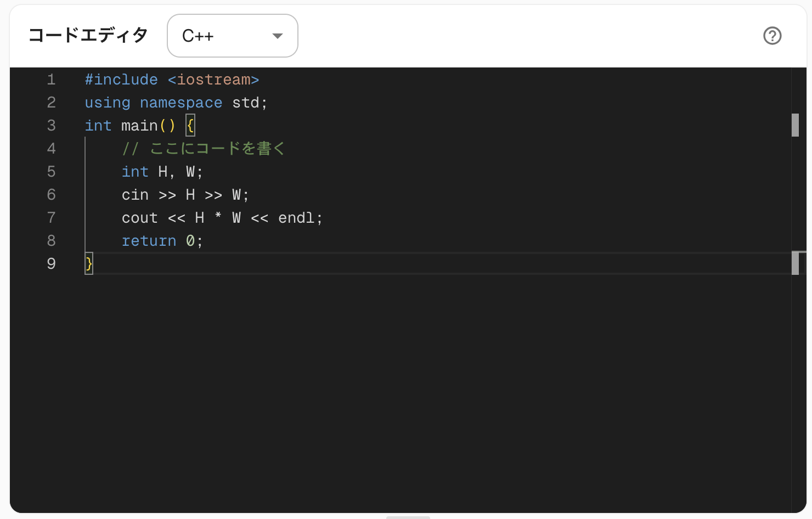The width and height of the screenshot is (812, 519).
Task: Click the resize handle below the editor
Action: coord(408,517)
